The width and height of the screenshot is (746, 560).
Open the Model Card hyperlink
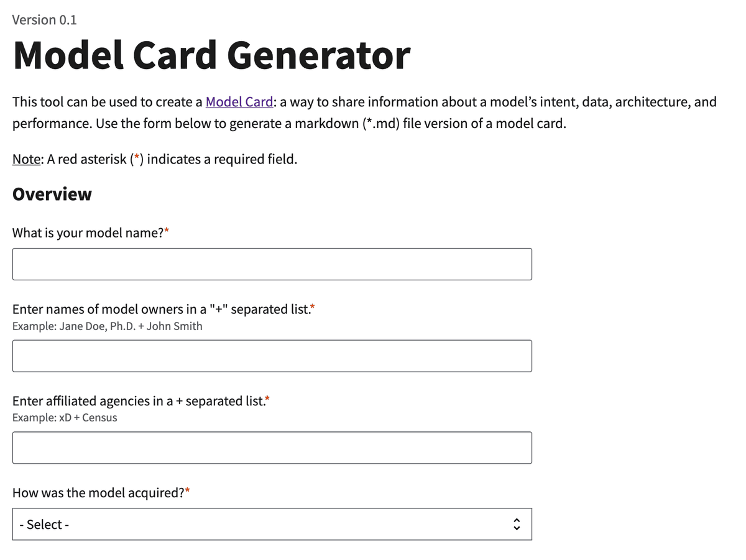[x=239, y=102]
